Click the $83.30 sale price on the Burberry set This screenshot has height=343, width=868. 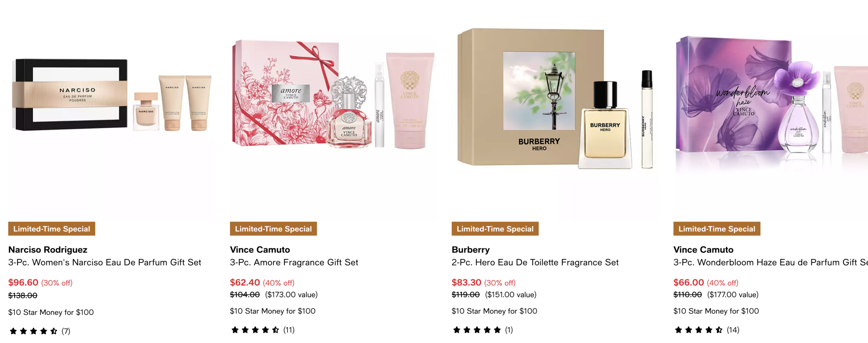pyautogui.click(x=466, y=282)
